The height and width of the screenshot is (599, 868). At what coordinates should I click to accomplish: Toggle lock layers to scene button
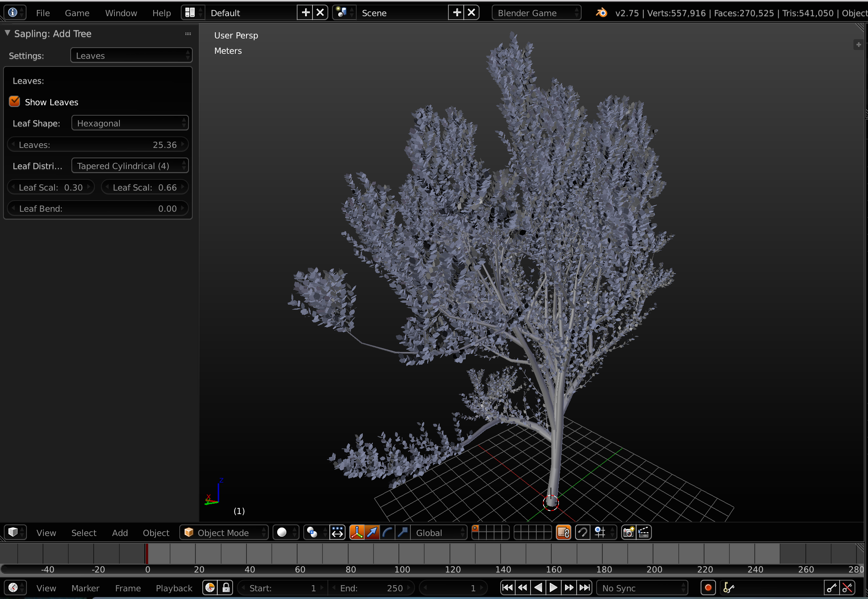tap(563, 532)
